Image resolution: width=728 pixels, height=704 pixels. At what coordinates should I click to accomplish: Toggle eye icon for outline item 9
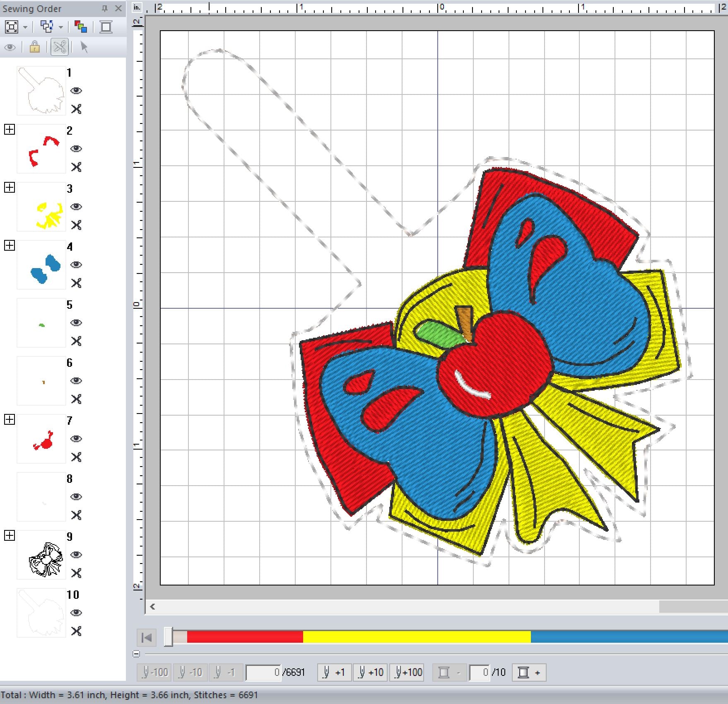76,555
